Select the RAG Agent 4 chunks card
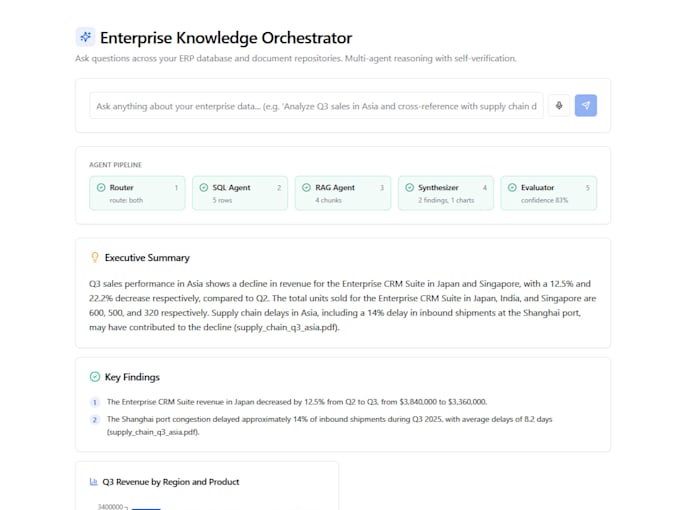Image resolution: width=680 pixels, height=510 pixels. pyautogui.click(x=343, y=193)
